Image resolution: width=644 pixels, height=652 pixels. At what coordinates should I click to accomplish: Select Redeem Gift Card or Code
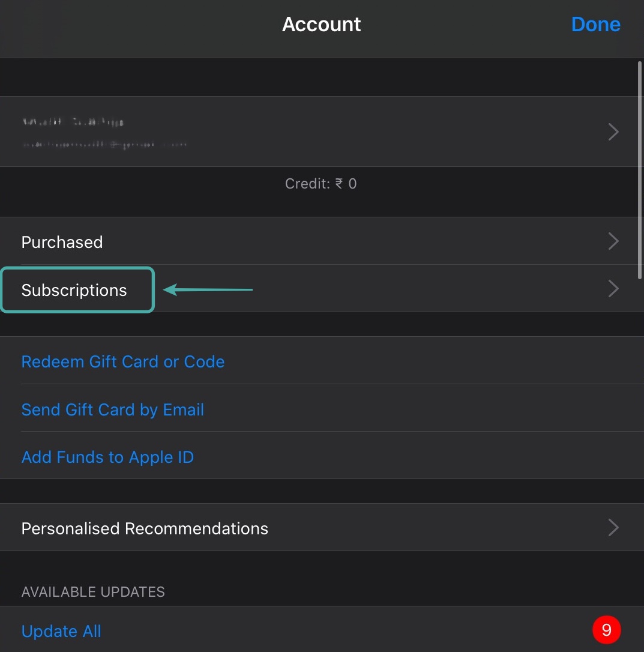pos(123,361)
